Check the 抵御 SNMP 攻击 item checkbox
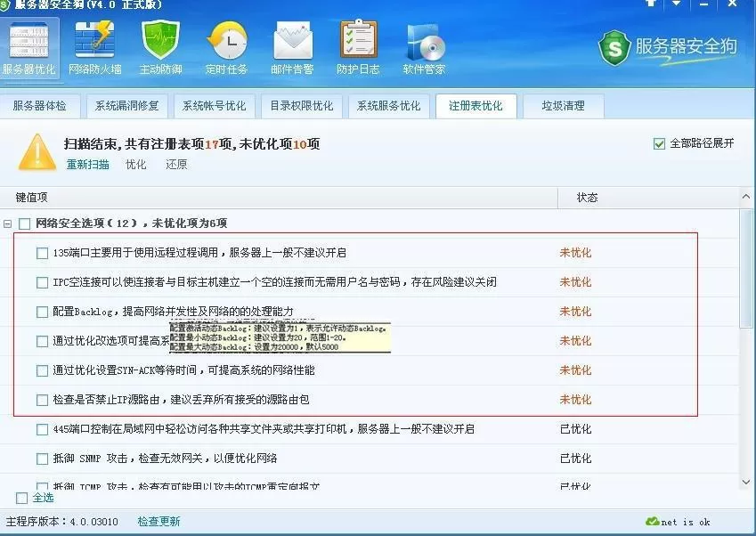The width and height of the screenshot is (756, 536). coord(43,459)
